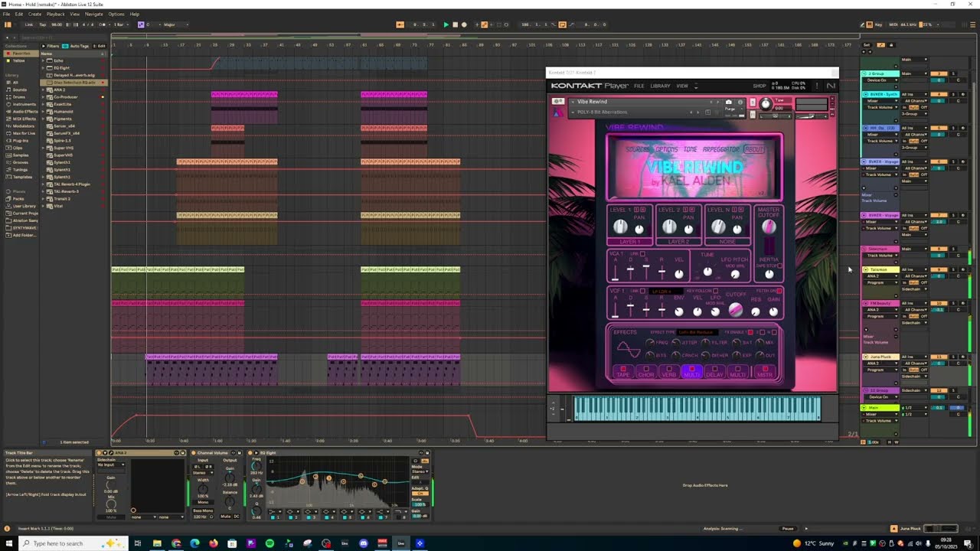The height and width of the screenshot is (551, 980).
Task: Open Kontakt LIBRARY menu
Action: tap(660, 86)
